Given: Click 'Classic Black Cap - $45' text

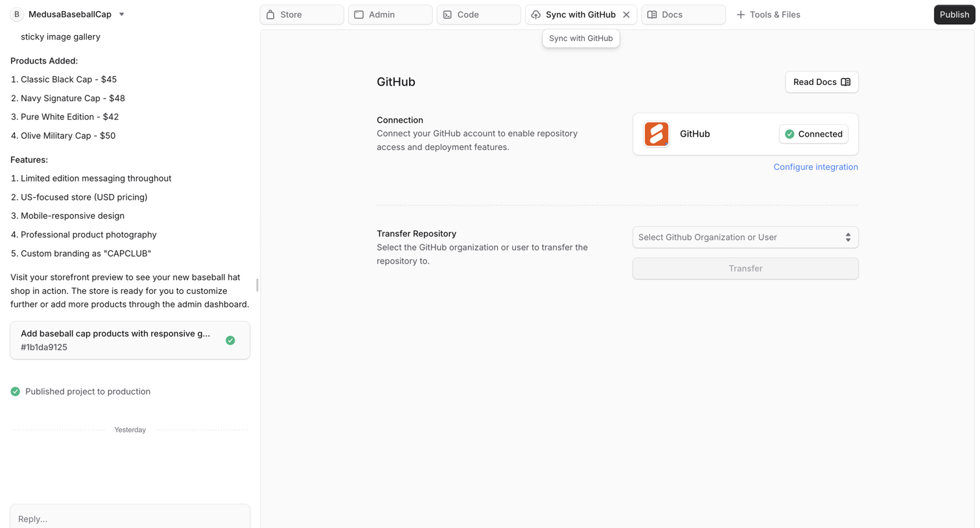Looking at the screenshot, I should [x=69, y=79].
